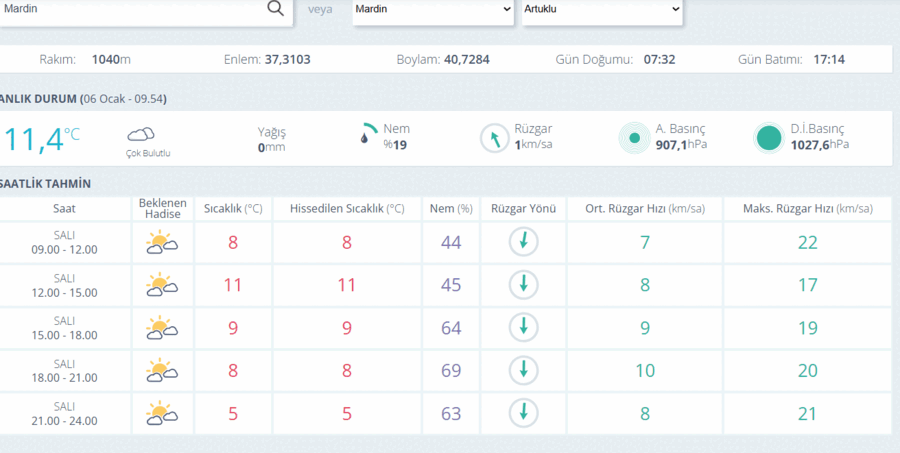This screenshot has height=453, width=900.
Task: Click the Boylam 40,7284 value
Action: coord(467,59)
